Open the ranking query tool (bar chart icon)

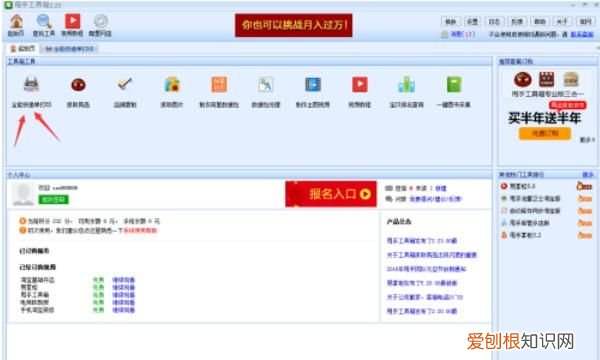[406, 84]
